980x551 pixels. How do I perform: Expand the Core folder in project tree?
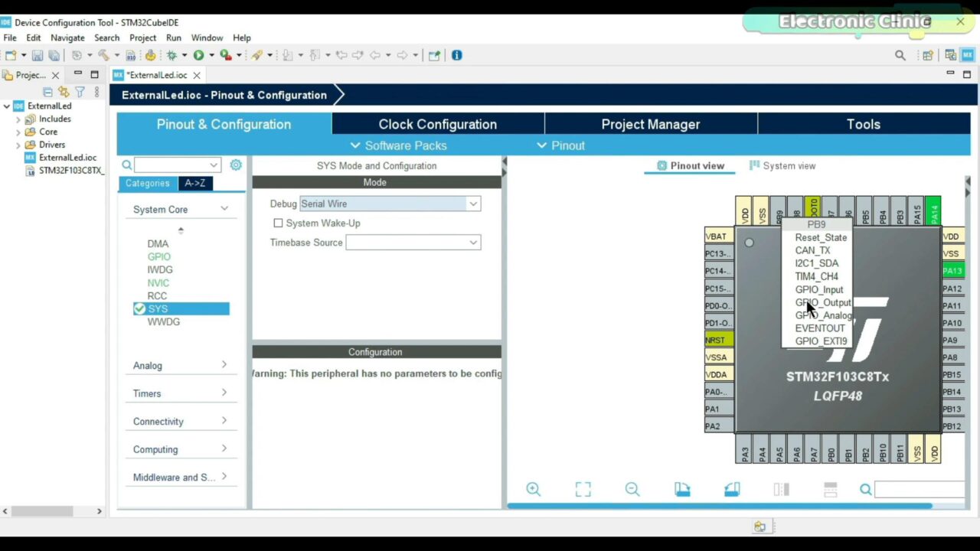(x=18, y=132)
